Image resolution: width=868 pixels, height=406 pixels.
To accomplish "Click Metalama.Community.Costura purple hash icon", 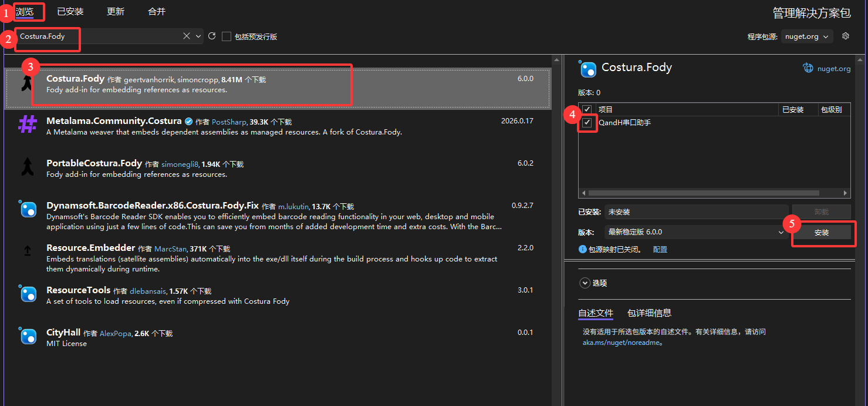I will (x=28, y=124).
